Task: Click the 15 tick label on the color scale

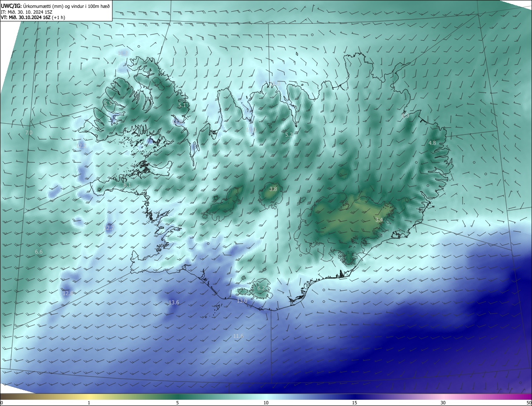Action: [355, 403]
